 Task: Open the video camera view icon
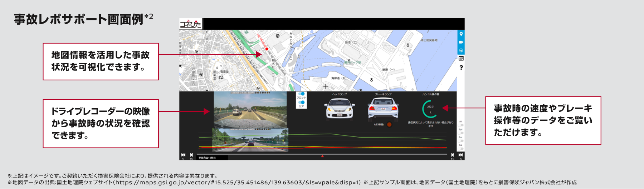[461, 42]
